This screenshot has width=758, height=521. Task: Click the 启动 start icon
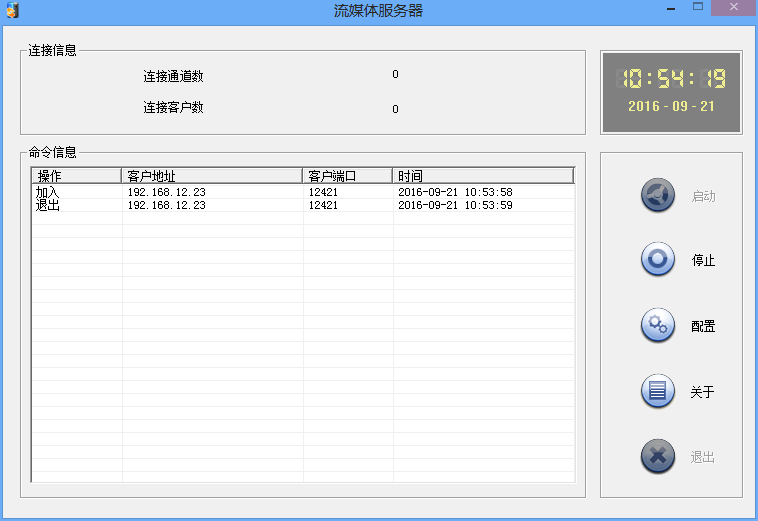(657, 195)
